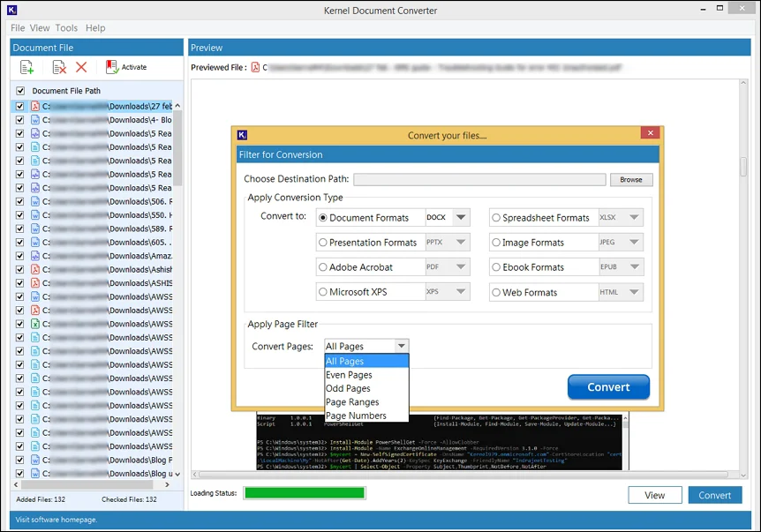The width and height of the screenshot is (761, 532).
Task: Click the file list horizontal scrollbar
Action: pos(91,484)
